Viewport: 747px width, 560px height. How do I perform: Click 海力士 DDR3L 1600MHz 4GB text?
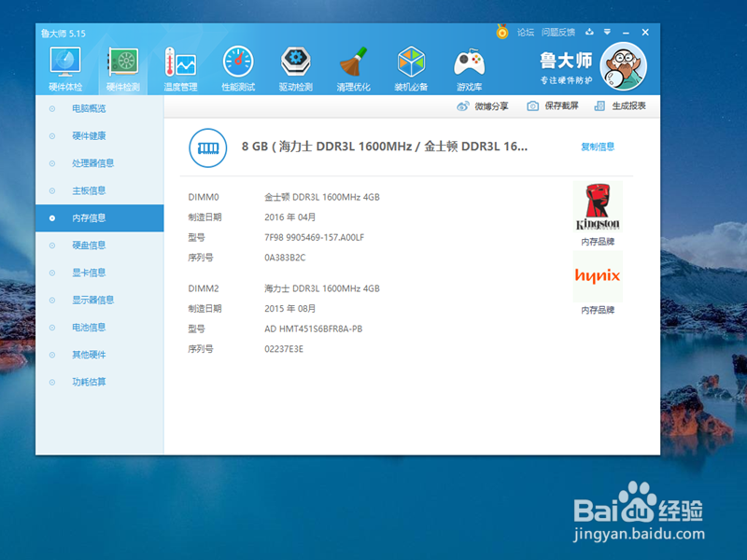322,288
